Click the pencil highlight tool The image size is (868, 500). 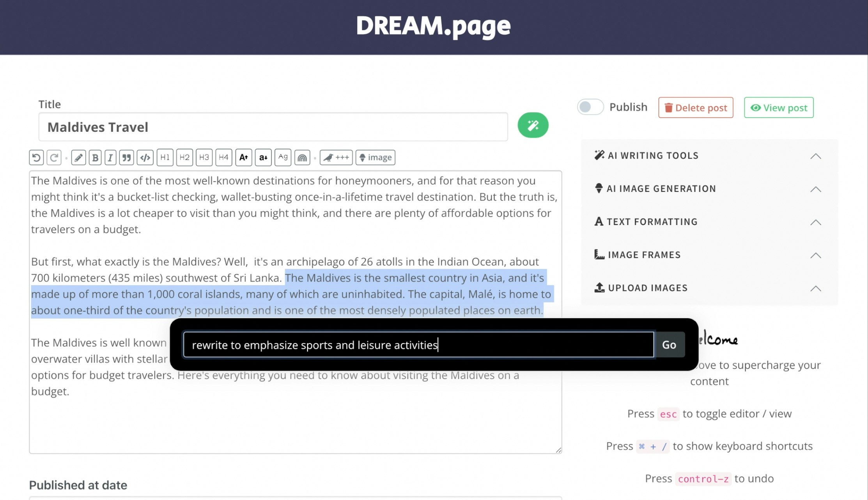(78, 158)
